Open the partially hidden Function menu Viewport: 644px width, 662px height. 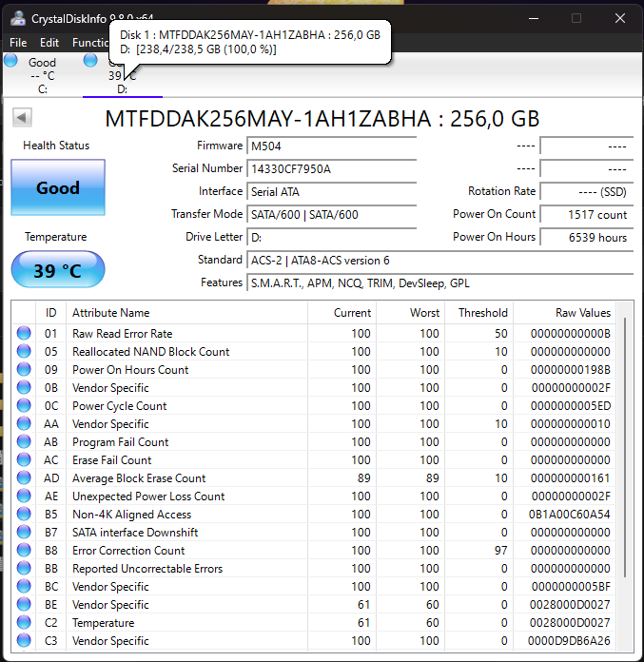click(90, 43)
